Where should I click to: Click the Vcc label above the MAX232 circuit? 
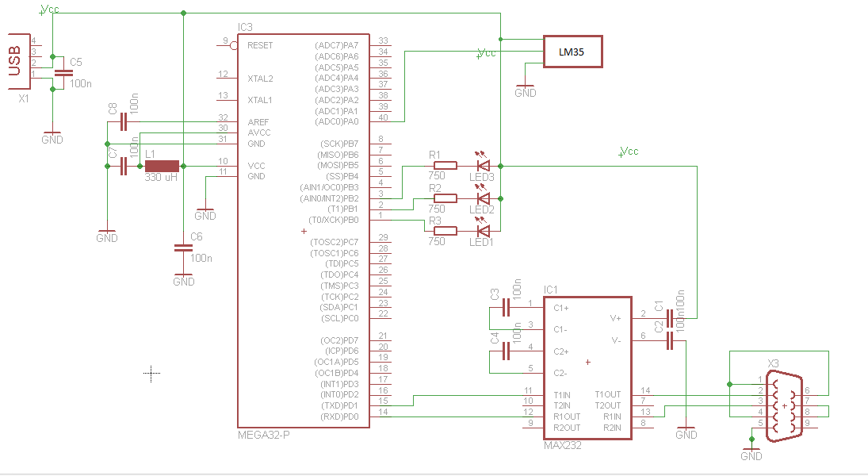click(x=629, y=152)
